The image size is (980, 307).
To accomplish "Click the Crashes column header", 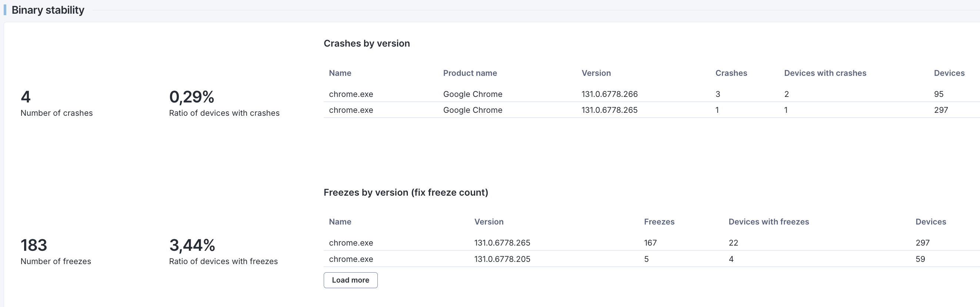I will [x=731, y=73].
